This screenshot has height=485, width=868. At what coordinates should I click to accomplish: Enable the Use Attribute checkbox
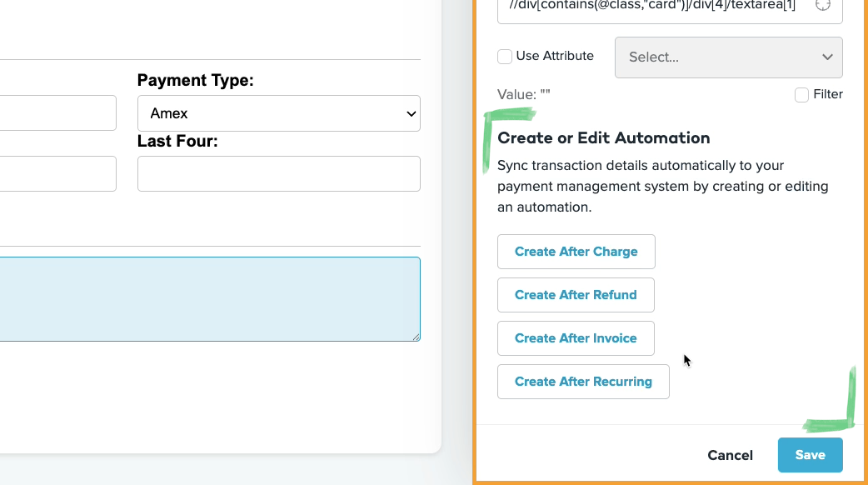(504, 57)
